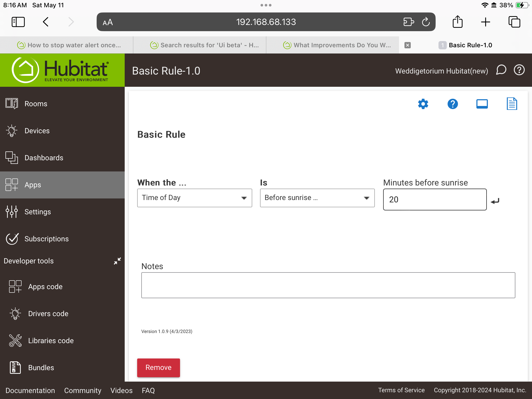Tap the address bar URL 192.168.68.133
The image size is (532, 399).
266,22
